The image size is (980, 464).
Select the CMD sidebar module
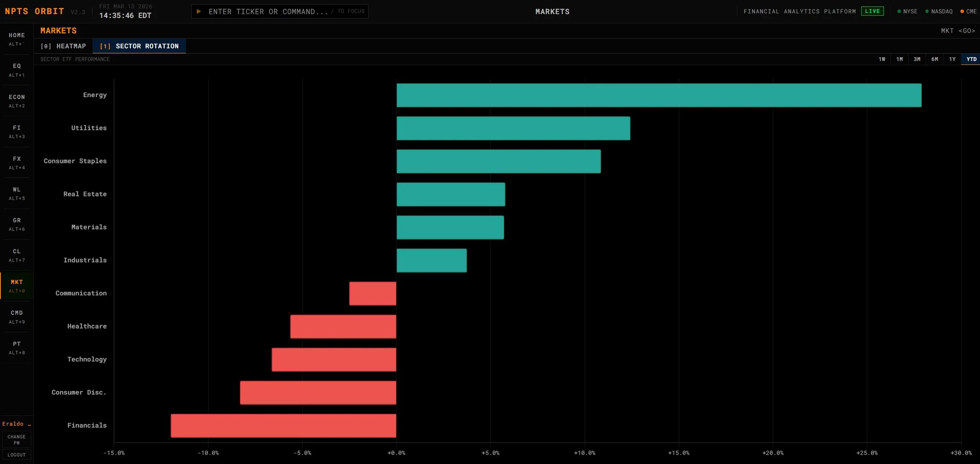tap(16, 317)
